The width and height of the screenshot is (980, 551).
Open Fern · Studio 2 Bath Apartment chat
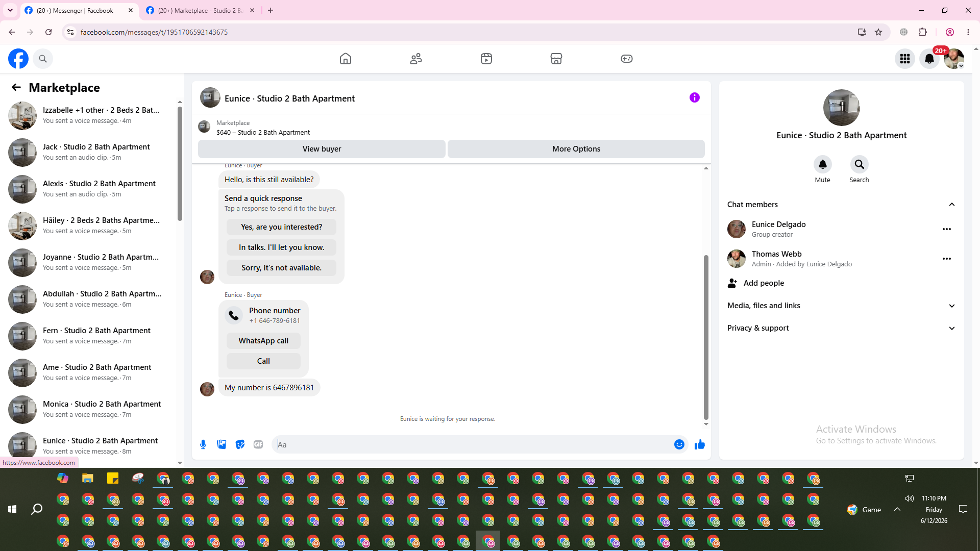[x=89, y=336]
